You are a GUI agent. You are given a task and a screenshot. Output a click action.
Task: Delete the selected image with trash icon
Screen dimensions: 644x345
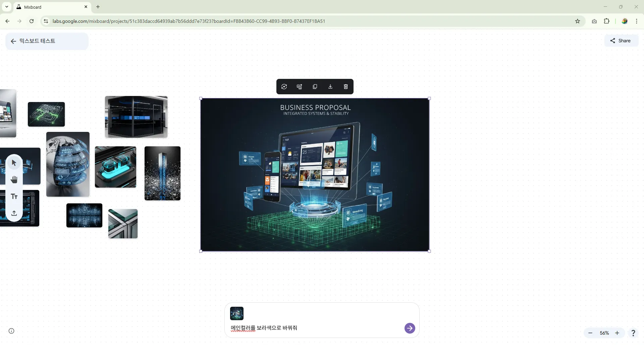(x=346, y=87)
